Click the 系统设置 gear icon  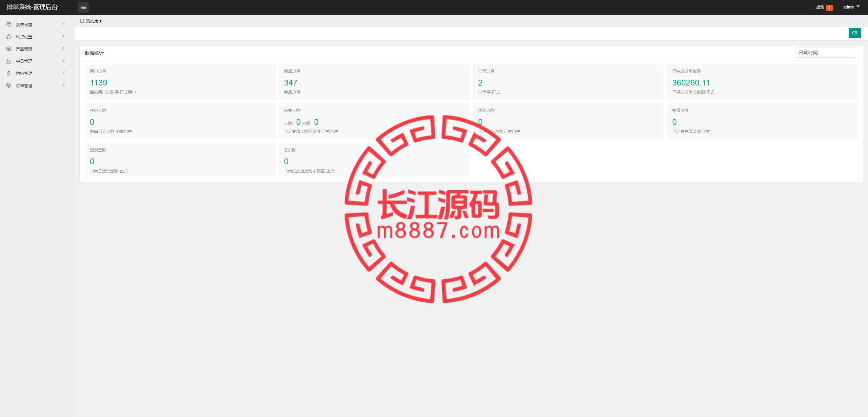9,24
